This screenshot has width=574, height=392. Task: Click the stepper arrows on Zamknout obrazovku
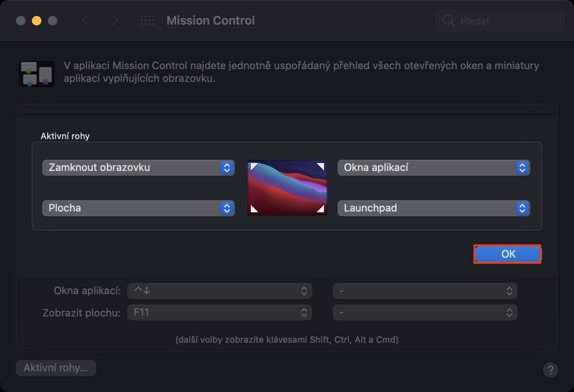227,168
